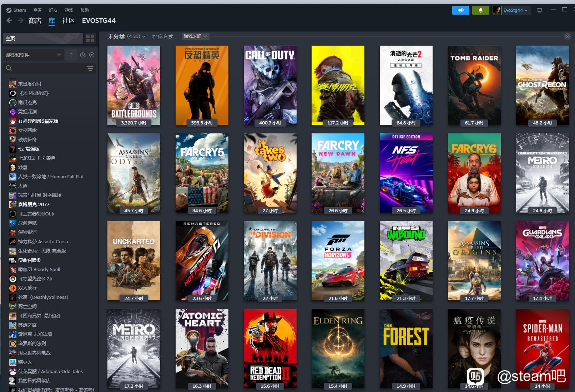Click the Overwatch 2 game icon
The height and width of the screenshot is (392, 575).
coord(12,279)
